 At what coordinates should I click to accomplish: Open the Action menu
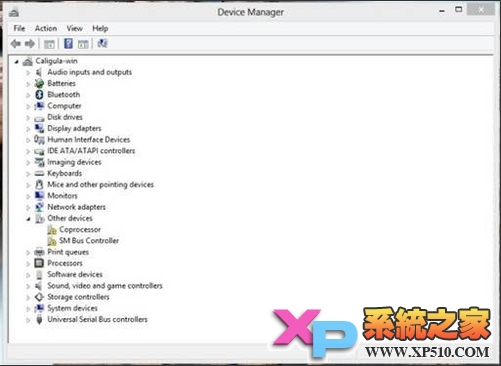(46, 28)
